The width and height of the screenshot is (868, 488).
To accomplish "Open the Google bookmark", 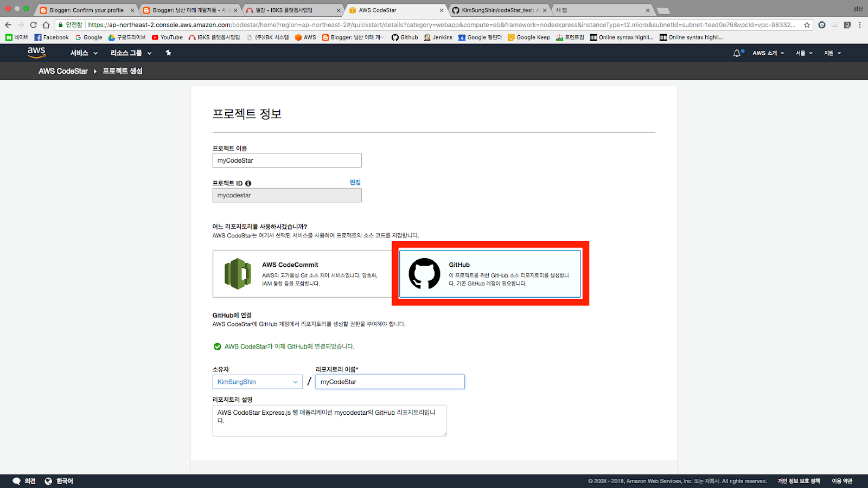I will [88, 37].
